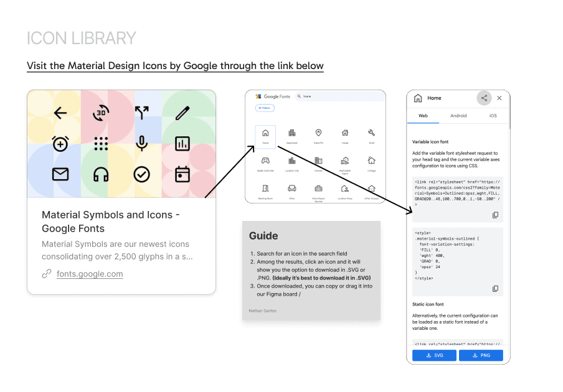Screen dimensions: 563x392
Task: Click the pencil edit icon in preview card
Action: (182, 113)
